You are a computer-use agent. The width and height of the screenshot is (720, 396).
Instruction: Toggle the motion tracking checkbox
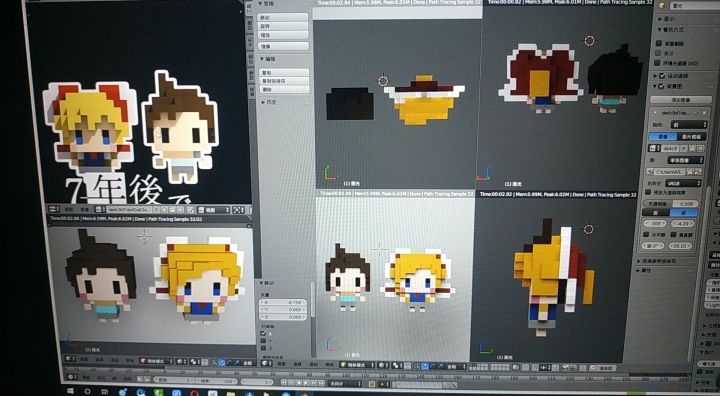[662, 75]
